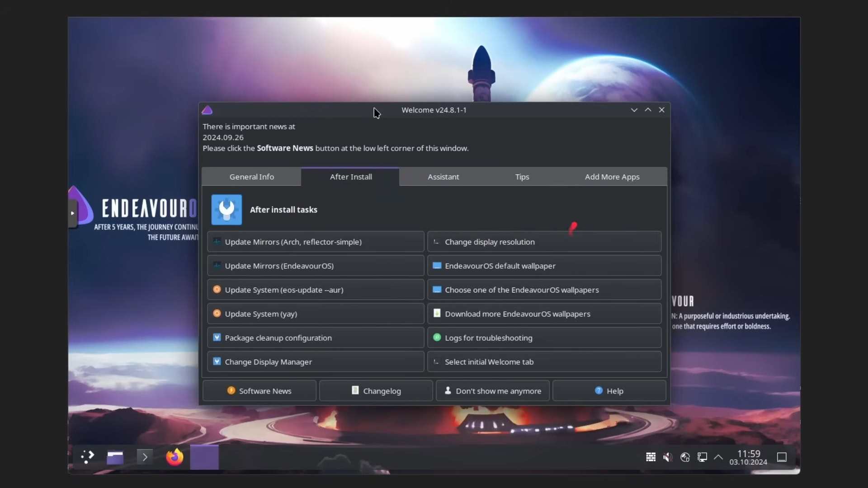Enable EndeavourOS default wallpaper checkbox
Image resolution: width=868 pixels, height=488 pixels.
(x=437, y=266)
